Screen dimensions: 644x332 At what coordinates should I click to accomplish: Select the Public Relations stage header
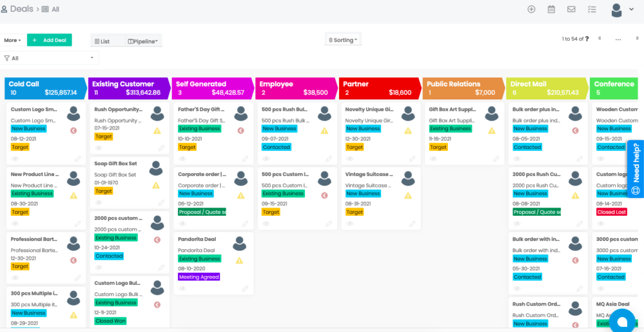coord(463,88)
